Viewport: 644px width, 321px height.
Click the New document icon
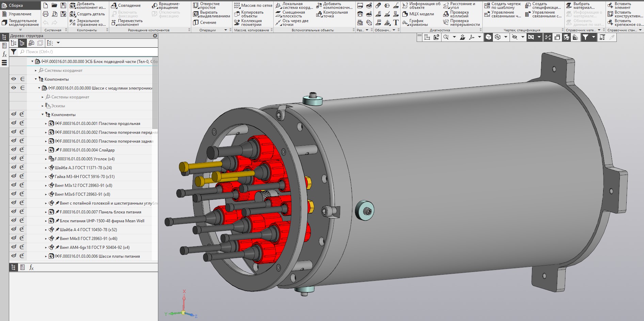(x=46, y=5)
